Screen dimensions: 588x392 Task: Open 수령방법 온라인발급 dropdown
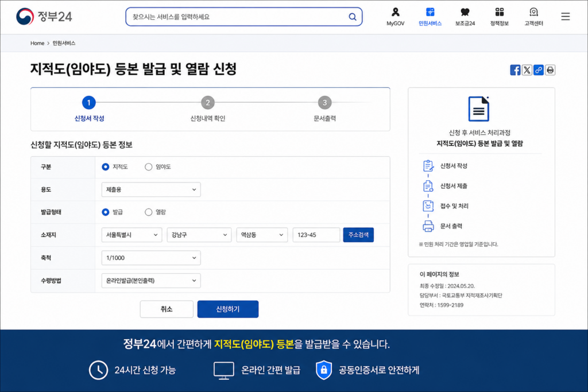(x=151, y=281)
